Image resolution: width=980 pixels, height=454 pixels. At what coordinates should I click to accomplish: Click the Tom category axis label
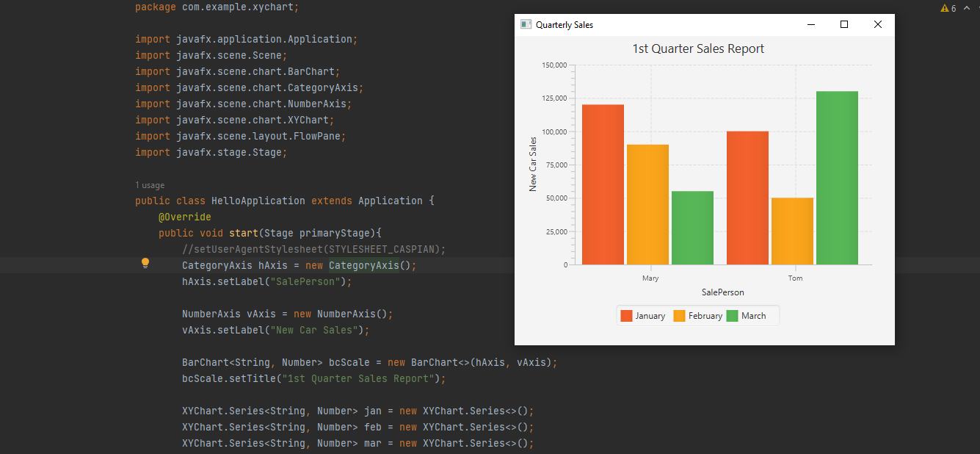coord(796,278)
